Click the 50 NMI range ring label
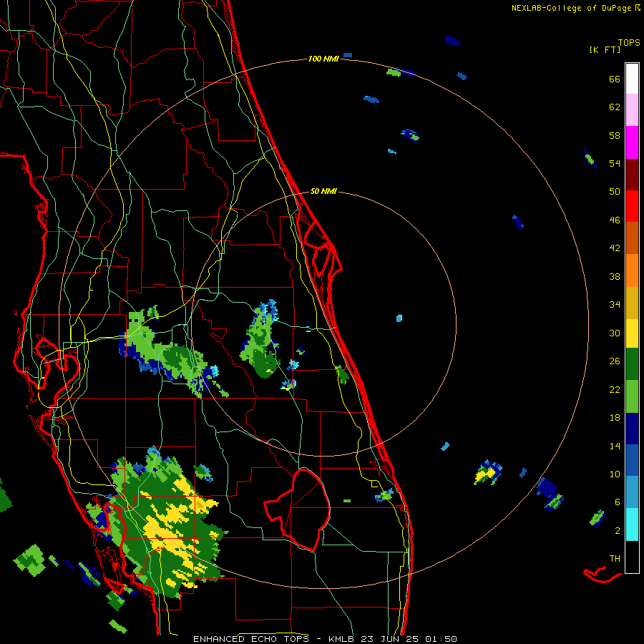The image size is (644, 644). click(x=323, y=191)
